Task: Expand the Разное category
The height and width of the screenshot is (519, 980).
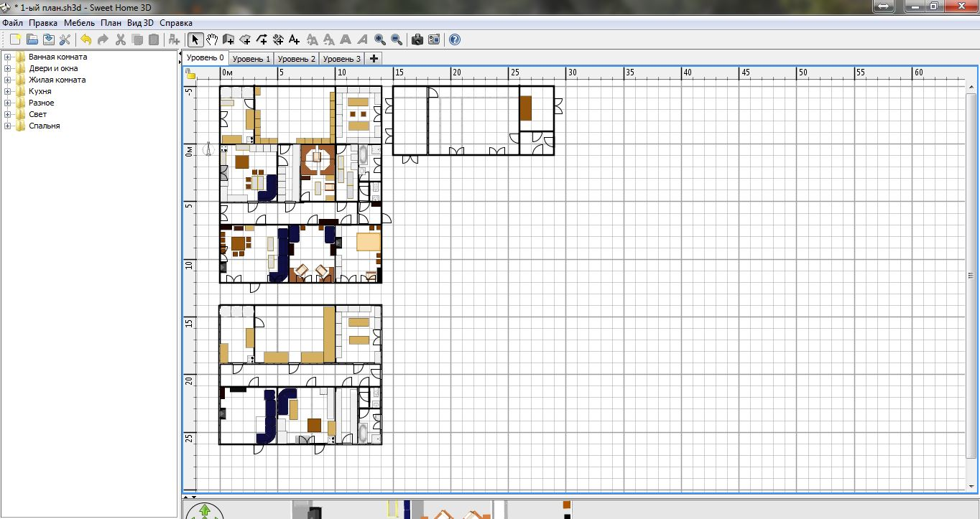Action: [x=8, y=103]
